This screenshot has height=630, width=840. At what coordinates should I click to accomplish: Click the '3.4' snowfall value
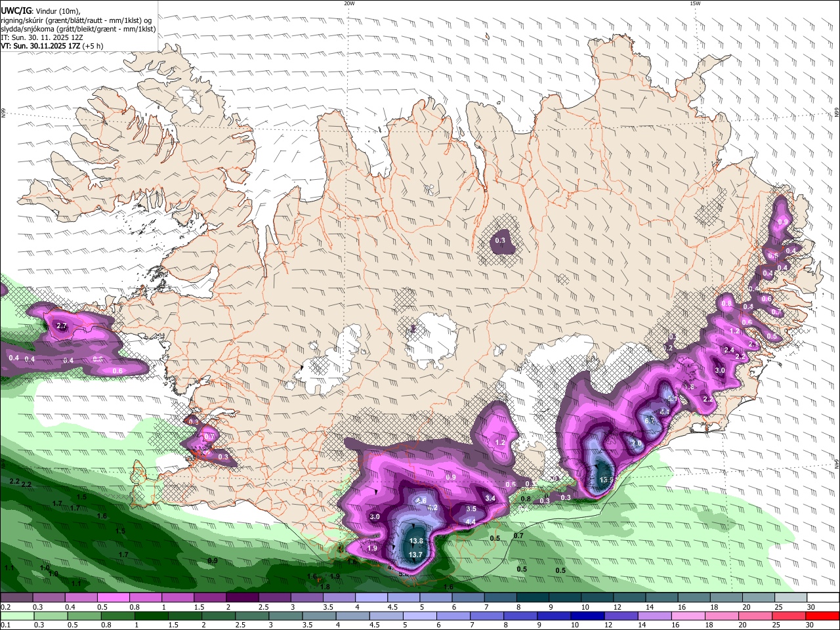coord(490,499)
